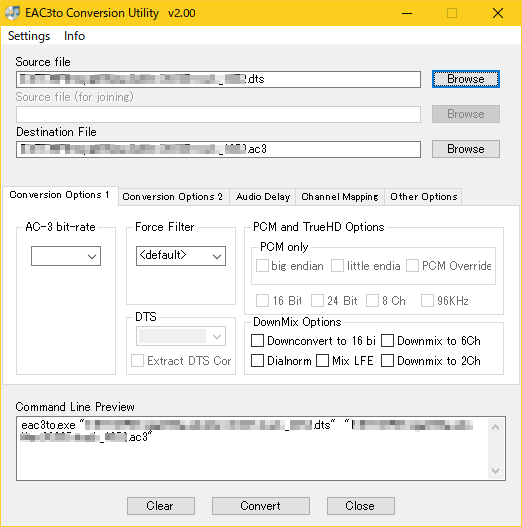This screenshot has width=522, height=527.
Task: Click the Convert button
Action: [x=260, y=506]
